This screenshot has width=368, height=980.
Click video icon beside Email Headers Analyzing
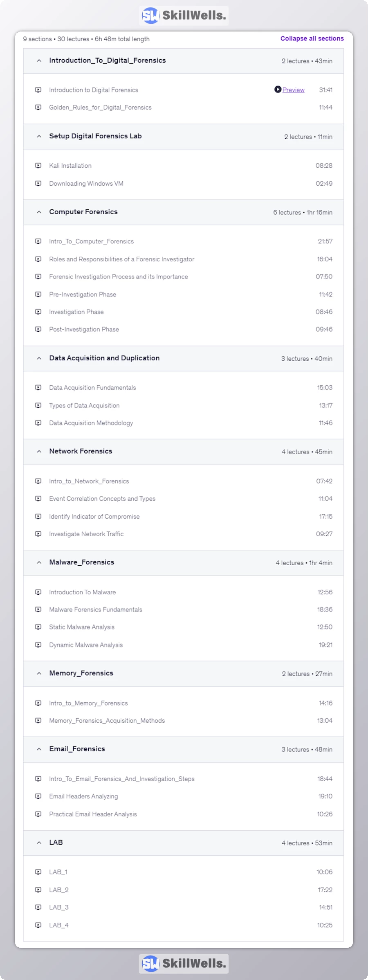pyautogui.click(x=38, y=796)
